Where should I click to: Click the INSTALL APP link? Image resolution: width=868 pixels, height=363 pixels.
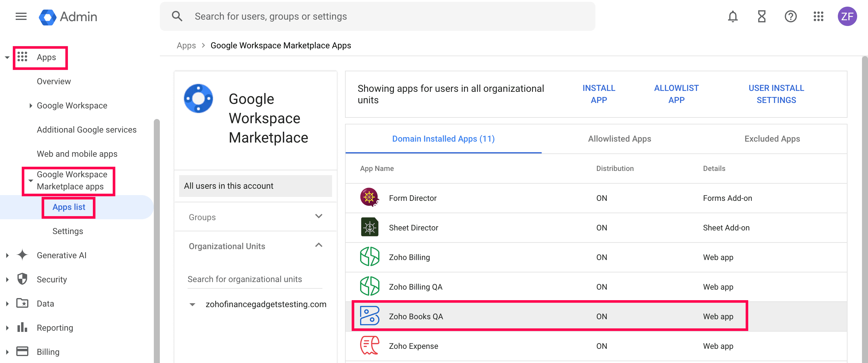[x=599, y=94]
